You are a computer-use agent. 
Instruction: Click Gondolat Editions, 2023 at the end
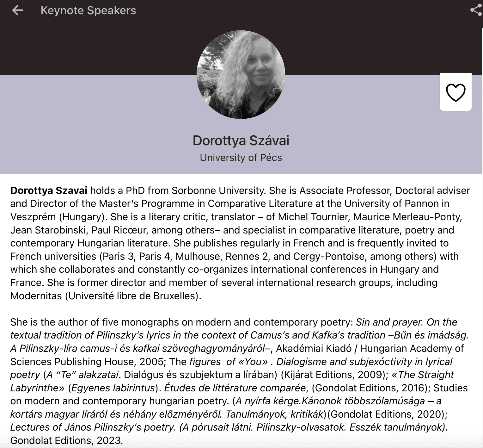[66, 440]
